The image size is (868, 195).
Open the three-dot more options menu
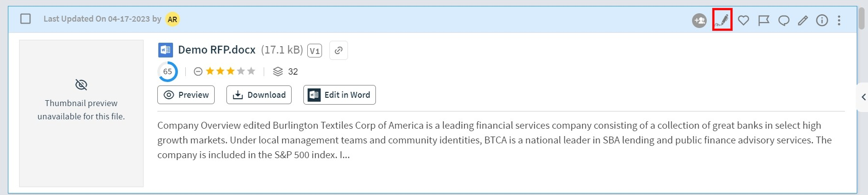pos(839,20)
